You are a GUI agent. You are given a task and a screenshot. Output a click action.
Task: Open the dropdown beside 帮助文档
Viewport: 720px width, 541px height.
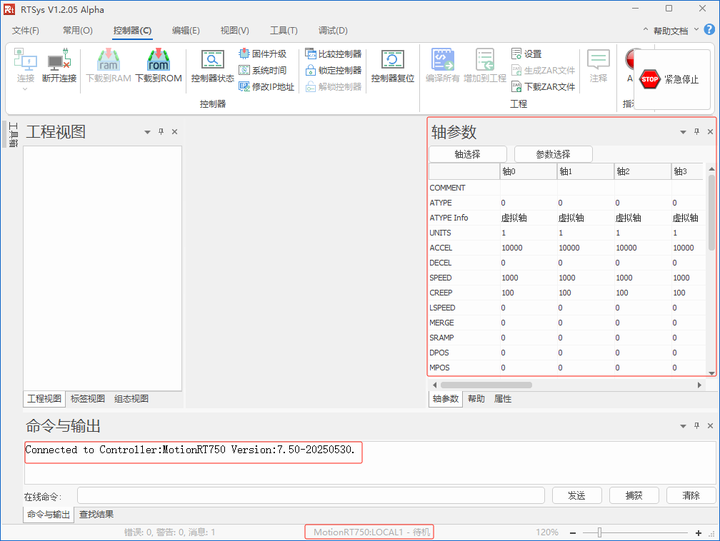[696, 30]
